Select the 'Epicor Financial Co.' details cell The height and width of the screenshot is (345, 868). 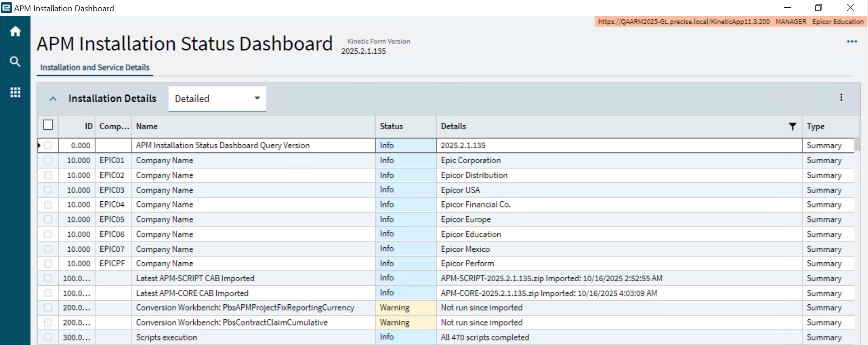pyautogui.click(x=619, y=204)
